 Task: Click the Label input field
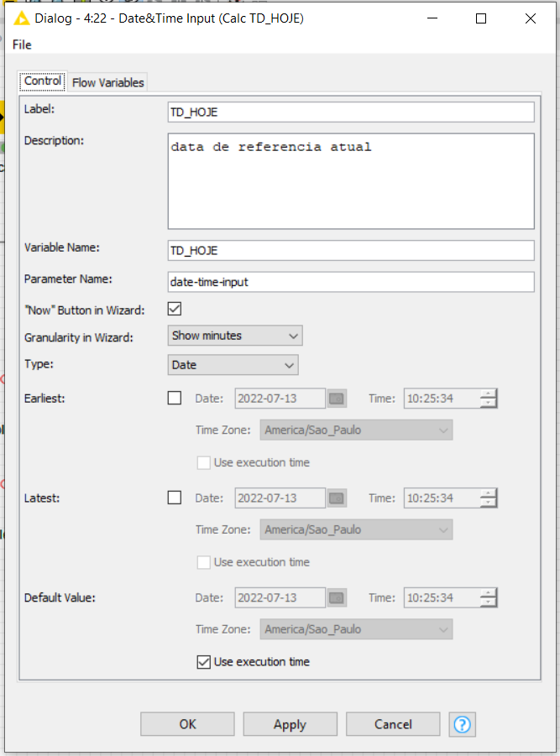click(x=351, y=112)
